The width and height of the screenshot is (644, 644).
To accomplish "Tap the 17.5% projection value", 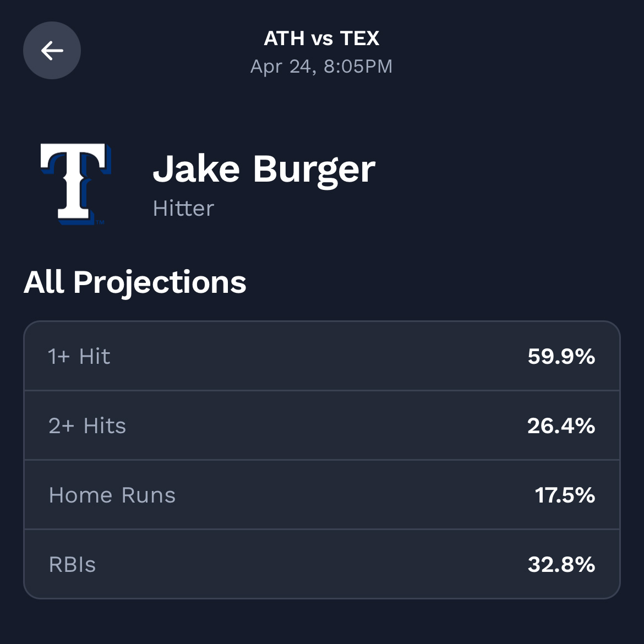I will click(565, 495).
